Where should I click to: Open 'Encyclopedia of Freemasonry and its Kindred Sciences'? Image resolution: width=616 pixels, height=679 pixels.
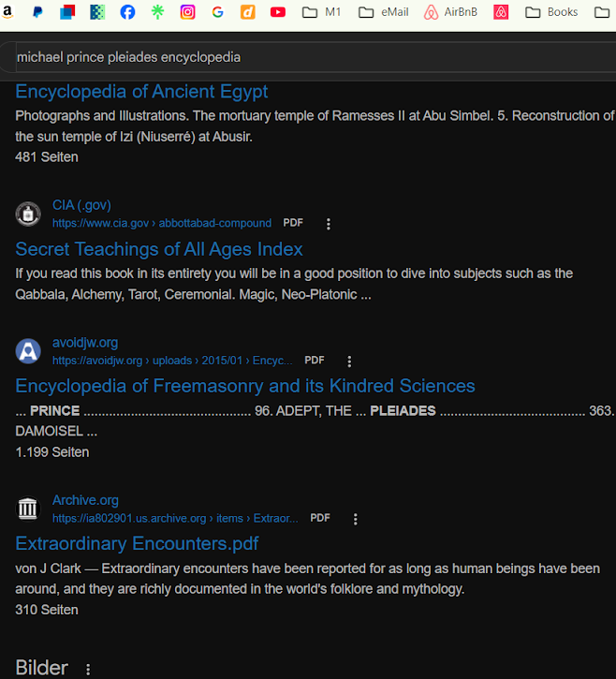[245, 386]
